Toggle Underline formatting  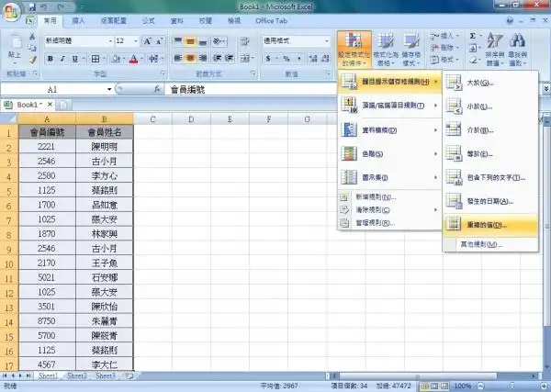pyautogui.click(x=75, y=59)
